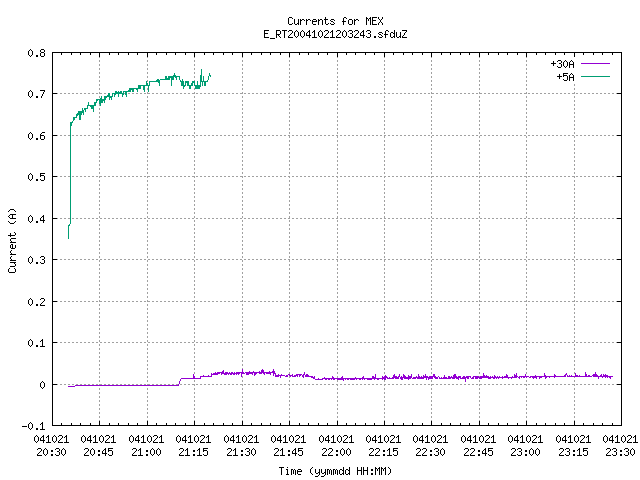Click the purple +30A legend line sample
Screen dimensions: 640x480
tap(595, 64)
